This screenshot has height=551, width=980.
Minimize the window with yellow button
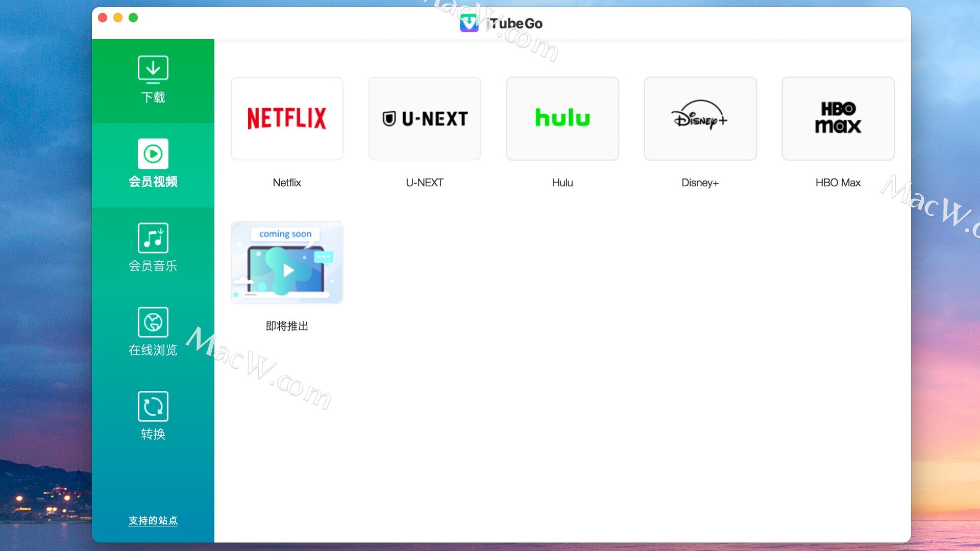point(118,18)
